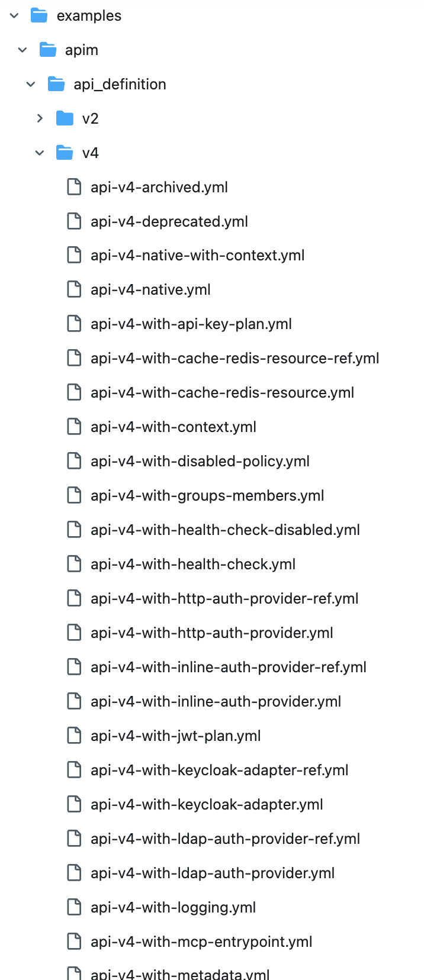424x980 pixels.
Task: Click the v4 open folder icon
Action: coord(65,153)
